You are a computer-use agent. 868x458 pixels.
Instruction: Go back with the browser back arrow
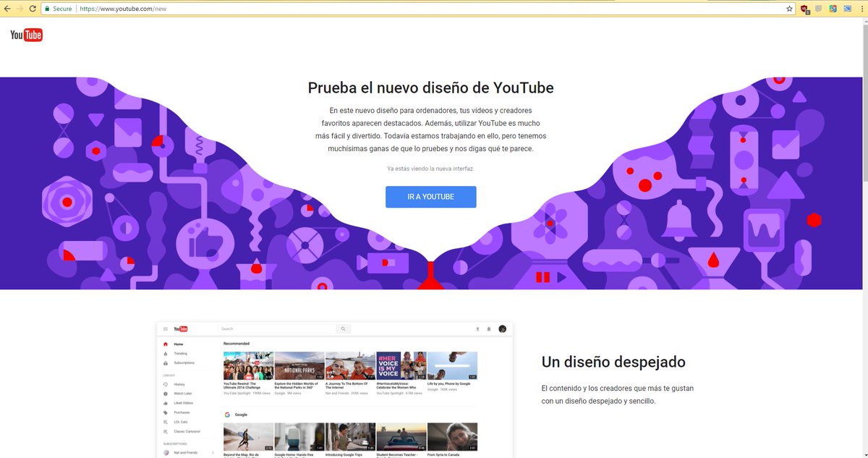[x=7, y=9]
